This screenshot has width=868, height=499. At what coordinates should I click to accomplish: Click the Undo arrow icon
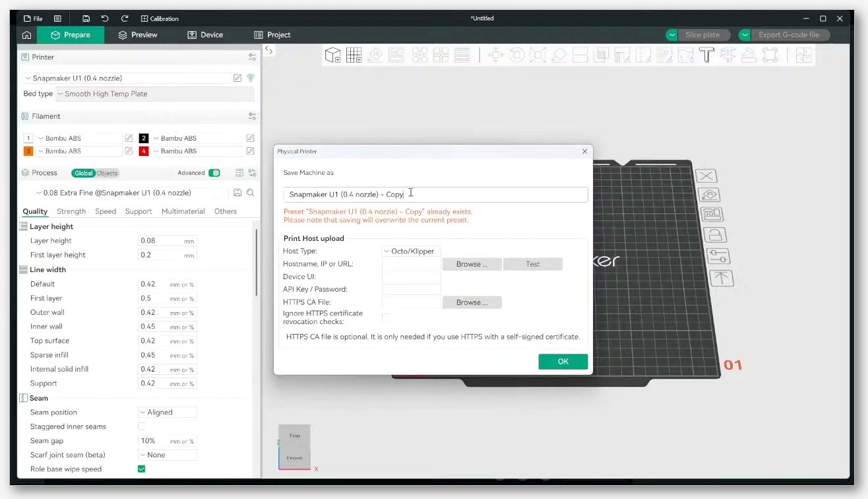click(x=105, y=18)
